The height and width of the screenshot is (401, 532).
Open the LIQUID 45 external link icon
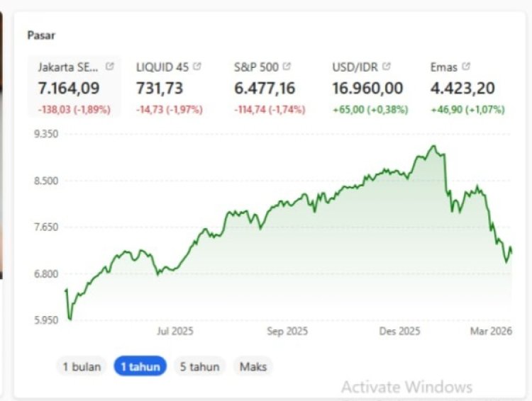pos(196,67)
